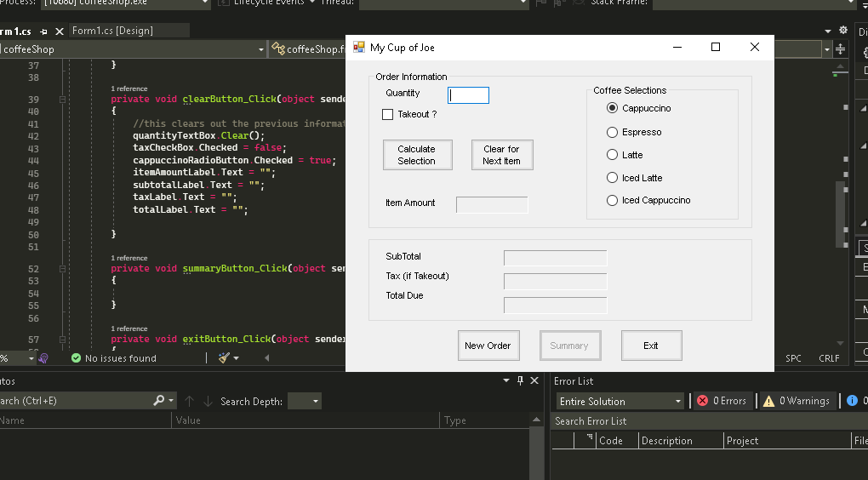
Task: Close the Autos panel
Action: (534, 380)
